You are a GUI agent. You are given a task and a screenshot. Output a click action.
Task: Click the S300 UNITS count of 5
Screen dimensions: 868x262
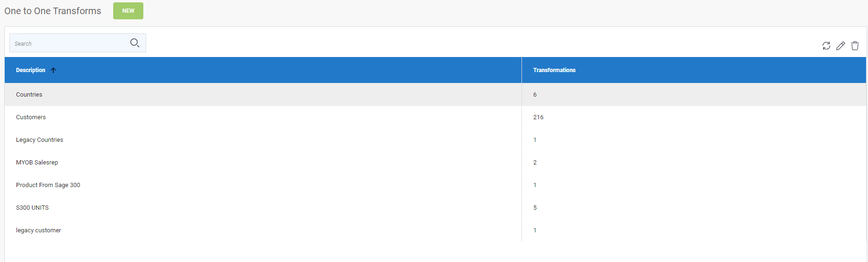[x=535, y=208]
